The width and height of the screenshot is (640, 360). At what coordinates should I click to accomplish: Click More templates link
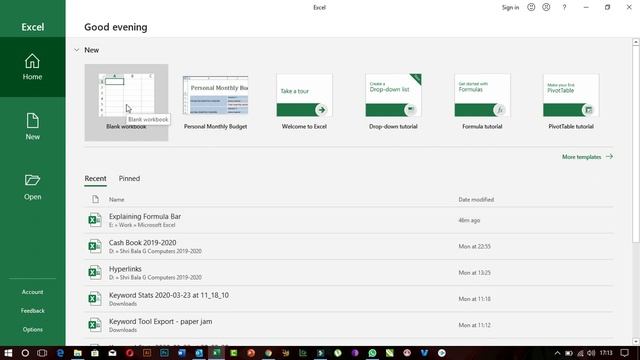pos(587,157)
